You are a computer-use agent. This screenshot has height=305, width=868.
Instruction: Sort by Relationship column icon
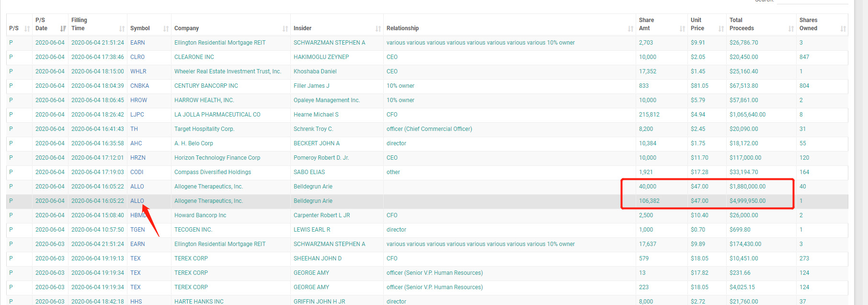tap(631, 29)
